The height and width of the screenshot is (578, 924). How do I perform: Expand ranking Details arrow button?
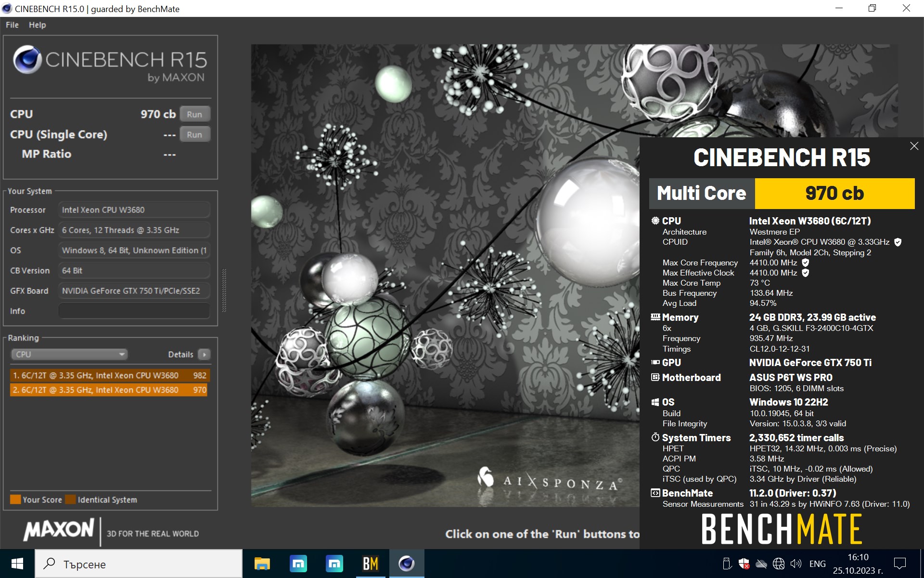(x=205, y=355)
